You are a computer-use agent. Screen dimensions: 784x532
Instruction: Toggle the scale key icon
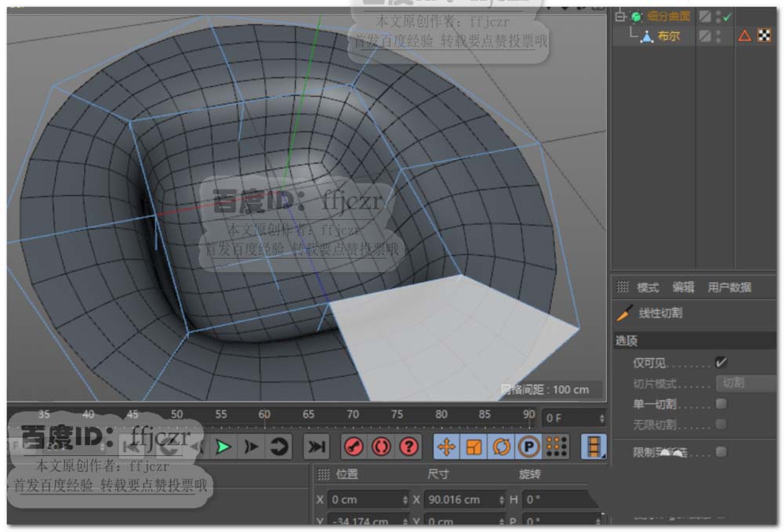coord(474,447)
